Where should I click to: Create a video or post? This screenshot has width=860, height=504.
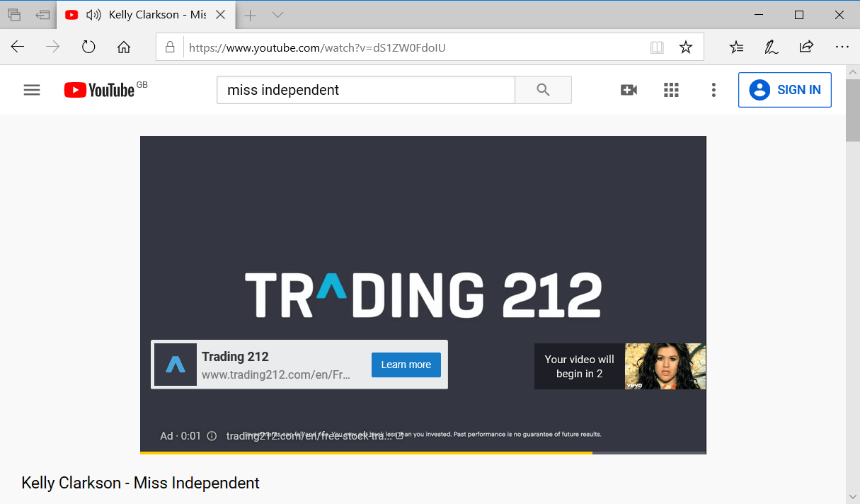click(629, 90)
